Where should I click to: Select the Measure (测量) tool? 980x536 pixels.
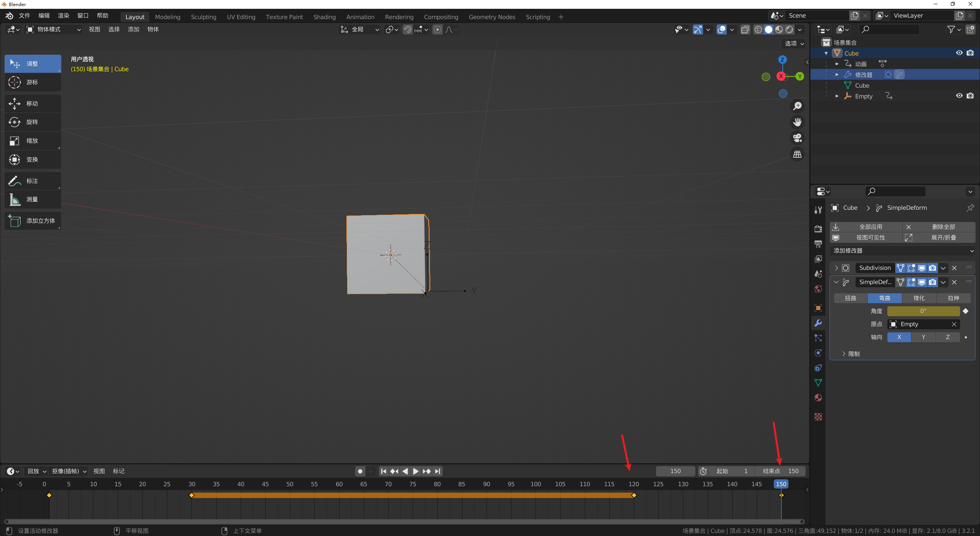click(33, 199)
